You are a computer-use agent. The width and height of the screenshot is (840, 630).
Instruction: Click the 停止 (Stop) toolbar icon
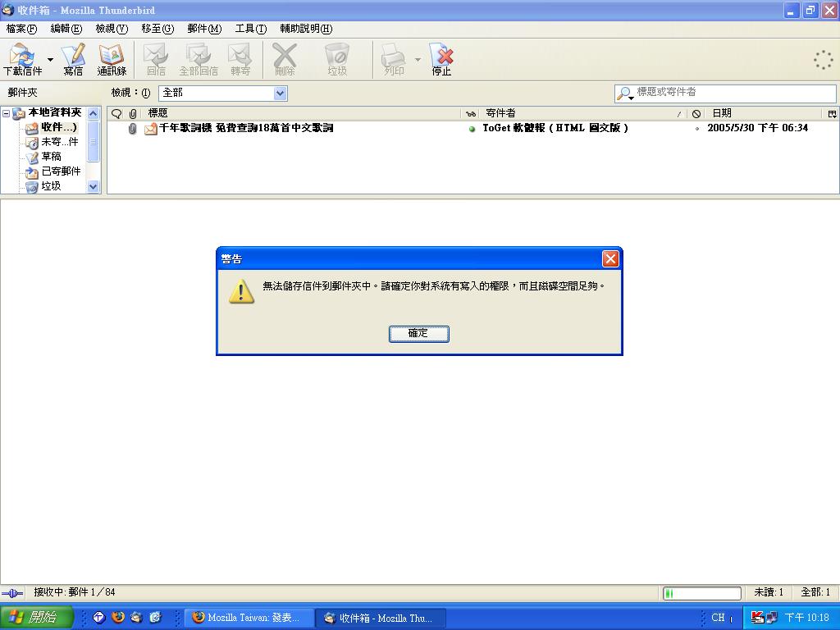pos(441,59)
